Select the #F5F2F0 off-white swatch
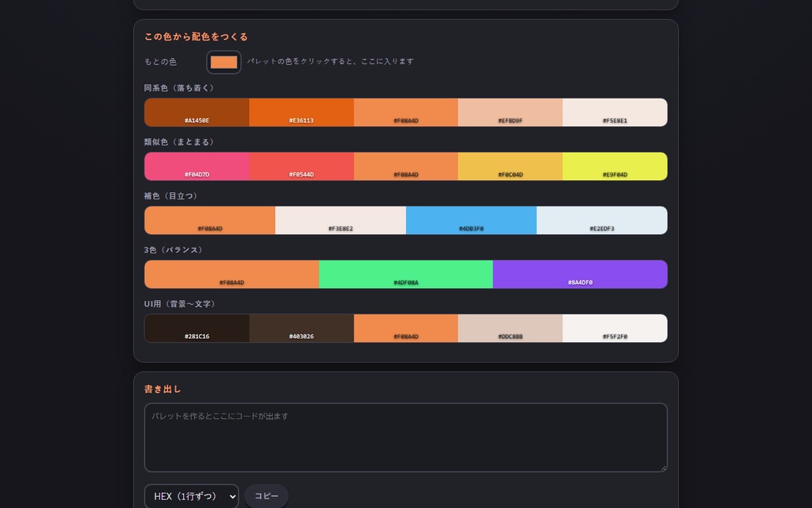The height and width of the screenshot is (508, 812). click(x=615, y=328)
